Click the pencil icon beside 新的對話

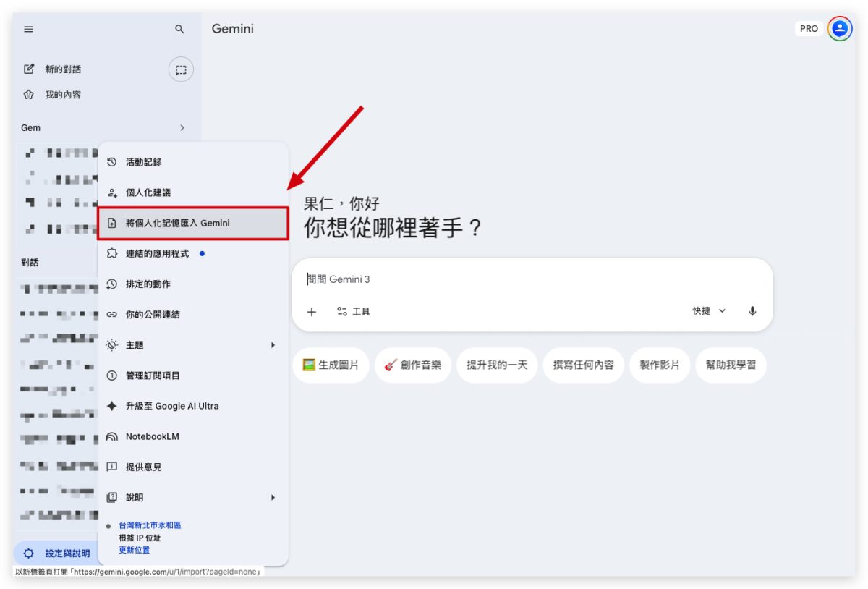coord(29,69)
